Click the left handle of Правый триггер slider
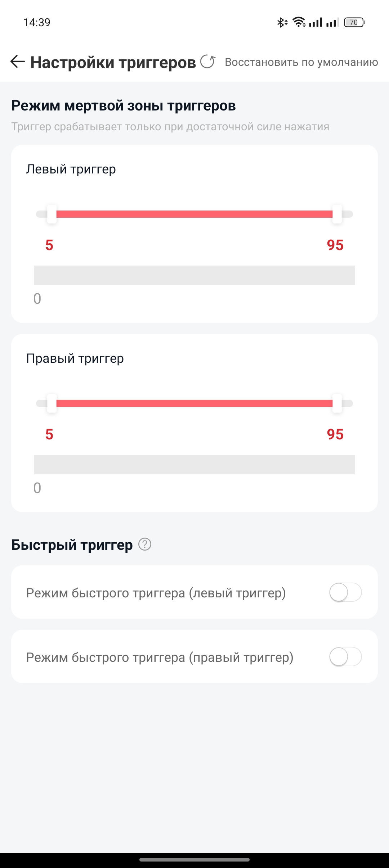Viewport: 389px width, 868px height. pyautogui.click(x=52, y=403)
